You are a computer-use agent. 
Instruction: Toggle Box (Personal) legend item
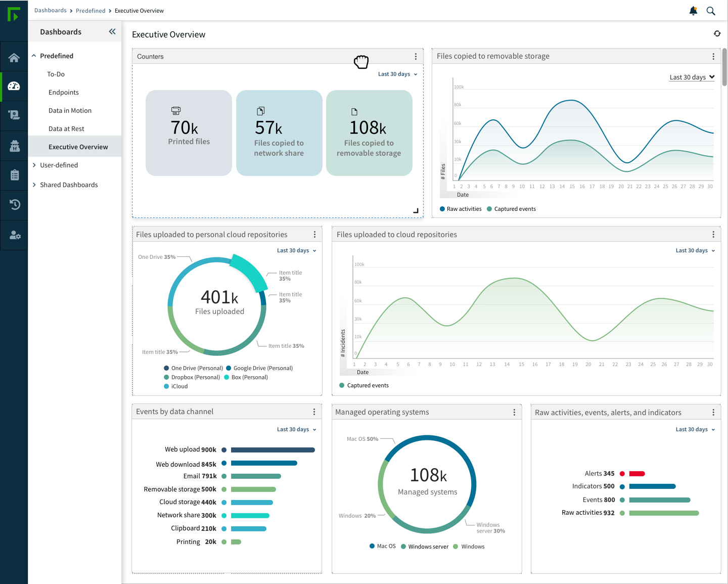246,377
